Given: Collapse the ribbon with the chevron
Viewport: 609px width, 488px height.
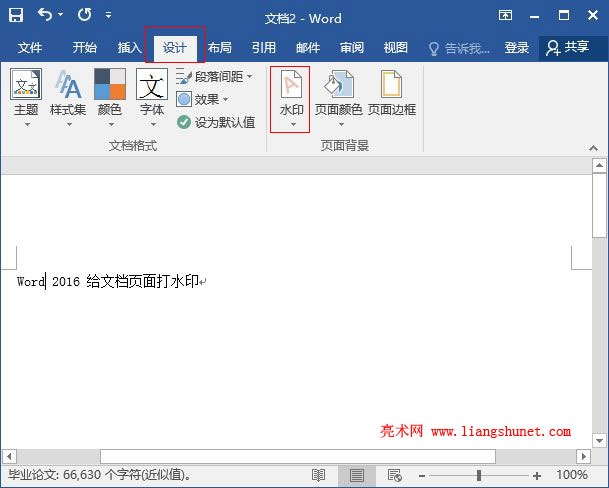Looking at the screenshot, I should click(x=593, y=148).
